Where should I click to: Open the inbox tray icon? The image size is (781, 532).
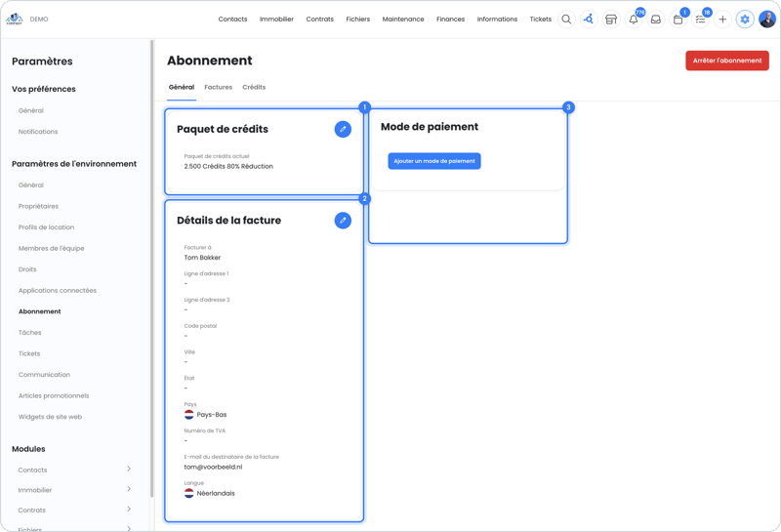(x=656, y=20)
